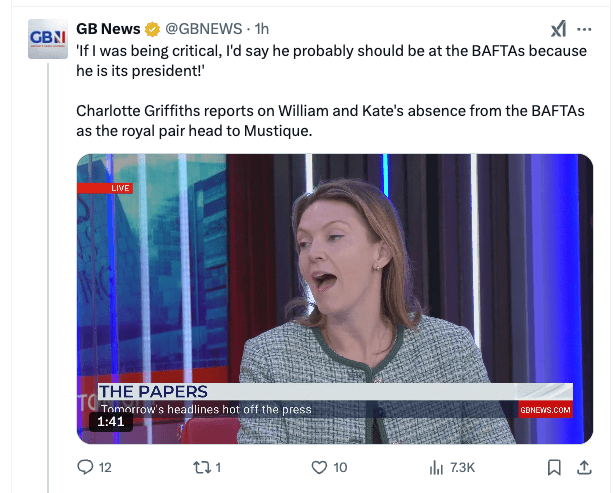The width and height of the screenshot is (613, 493).
Task: Open the @GBNEWS handle link
Action: [210, 28]
